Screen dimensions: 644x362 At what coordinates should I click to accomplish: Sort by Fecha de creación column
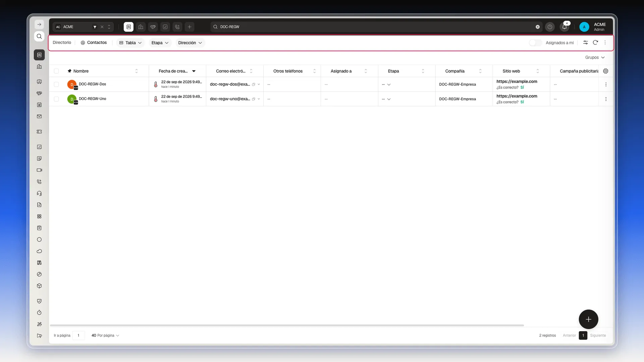click(x=177, y=71)
